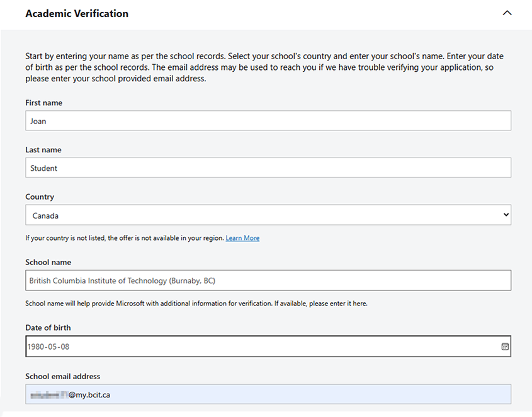Click the surname value Student
This screenshot has width=532, height=417.
click(x=43, y=168)
